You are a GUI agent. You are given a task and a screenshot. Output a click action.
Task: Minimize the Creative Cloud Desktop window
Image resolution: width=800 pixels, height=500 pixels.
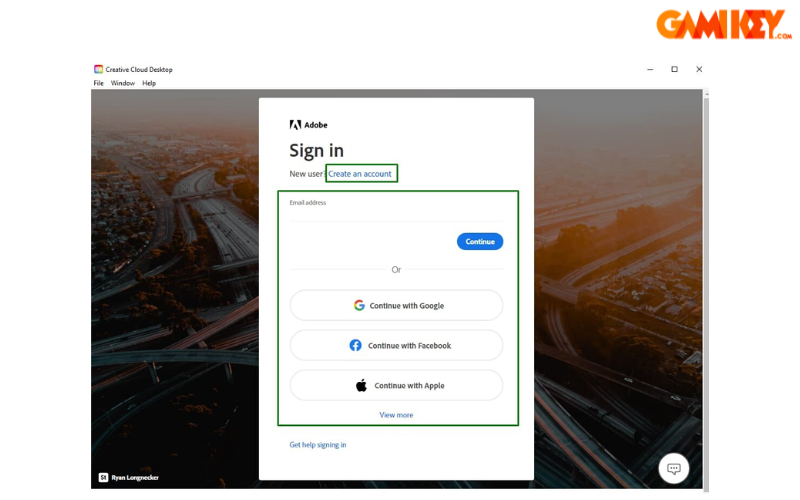coord(649,69)
